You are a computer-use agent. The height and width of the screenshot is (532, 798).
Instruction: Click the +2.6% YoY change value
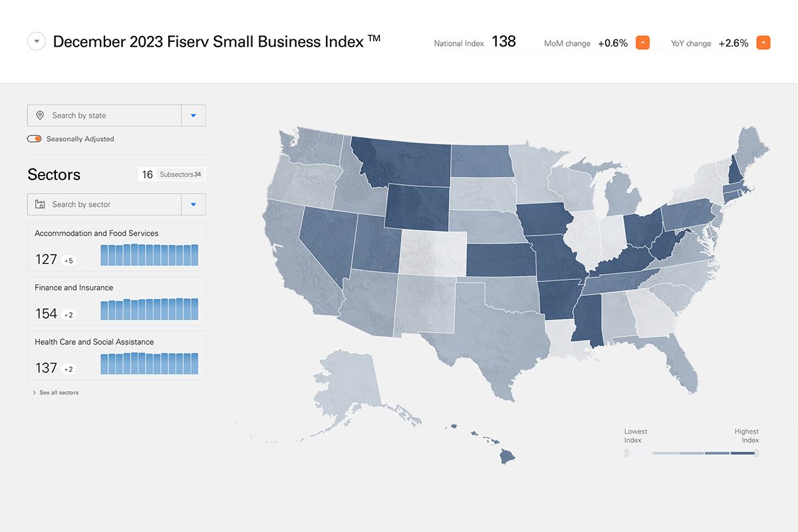(733, 43)
